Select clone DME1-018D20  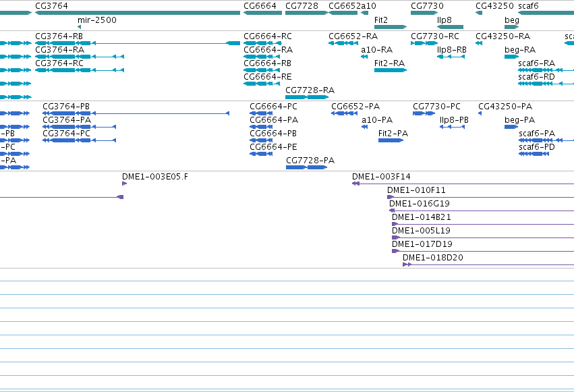coord(488,264)
